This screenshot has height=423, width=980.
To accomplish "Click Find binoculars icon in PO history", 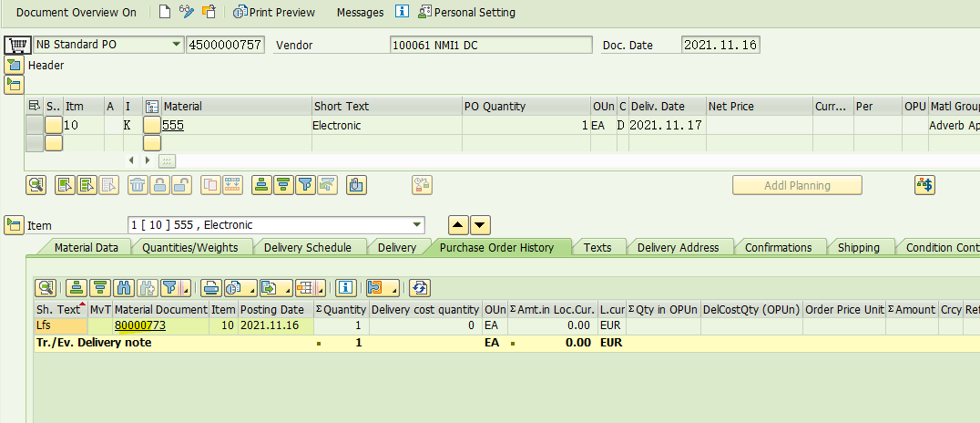I will (x=123, y=288).
